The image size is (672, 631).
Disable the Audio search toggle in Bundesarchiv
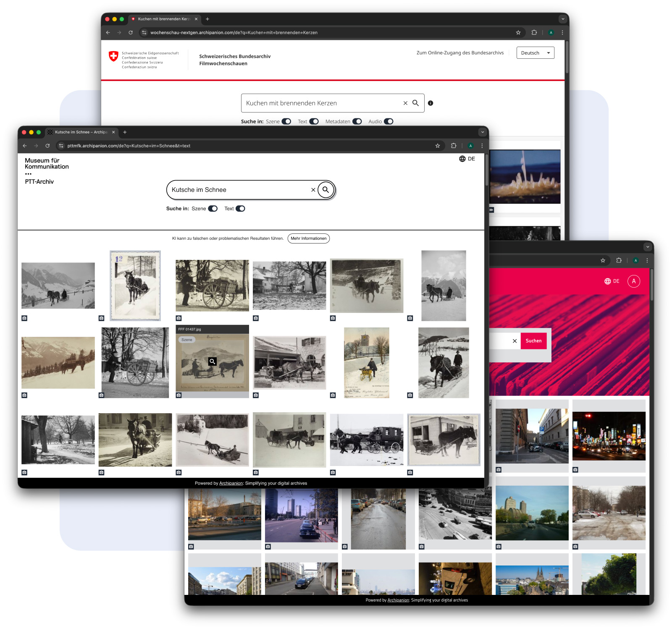(x=388, y=121)
